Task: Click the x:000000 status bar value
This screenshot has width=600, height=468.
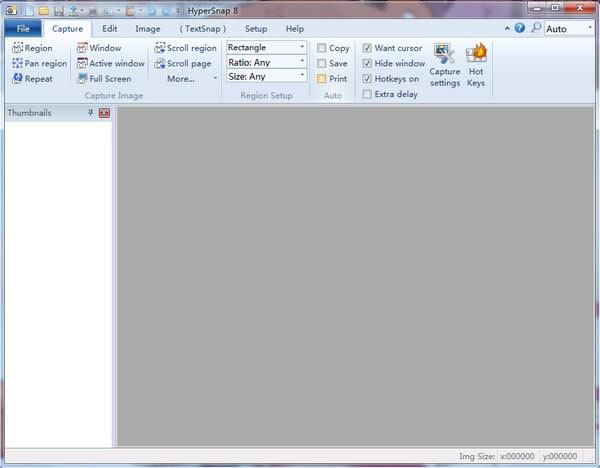Action: 517,456
